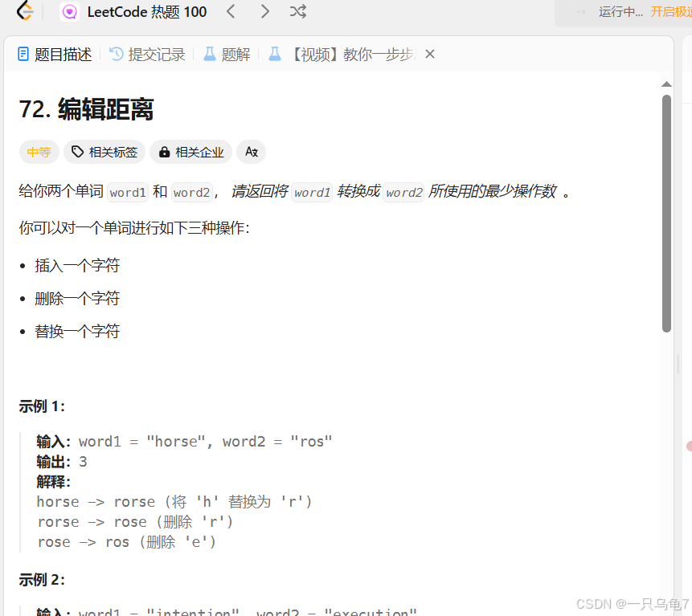
Task: Click the 中等 difficulty badge
Action: [x=39, y=152]
